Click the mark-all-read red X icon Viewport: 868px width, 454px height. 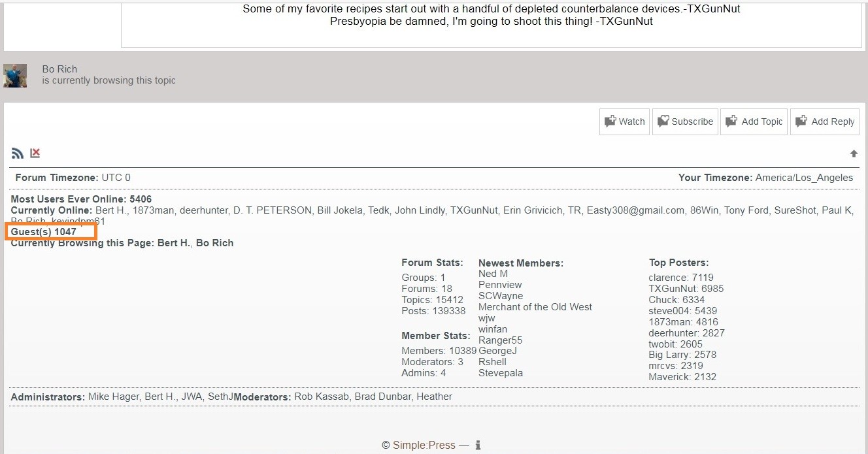pos(35,153)
